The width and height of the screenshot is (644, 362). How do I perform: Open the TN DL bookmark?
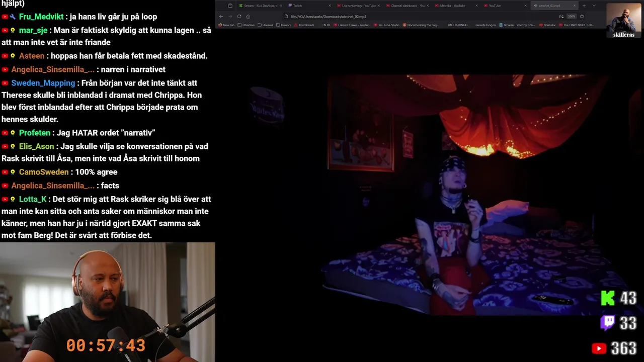pyautogui.click(x=326, y=25)
